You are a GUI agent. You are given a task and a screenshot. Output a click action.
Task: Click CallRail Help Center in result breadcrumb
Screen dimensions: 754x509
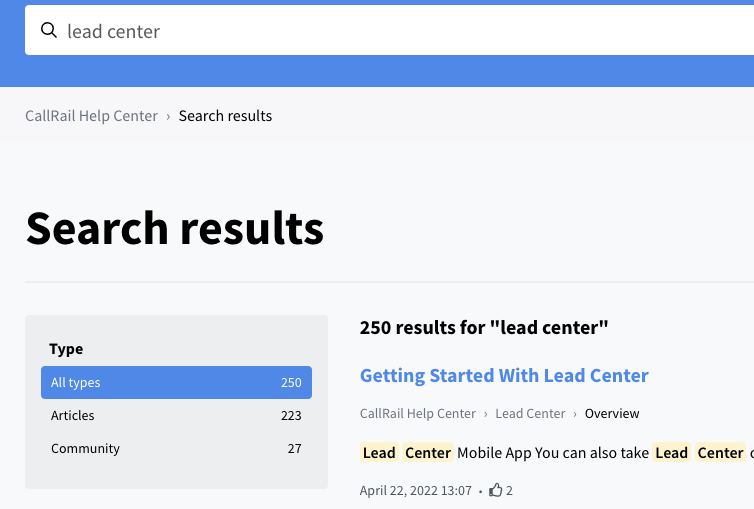pos(417,413)
